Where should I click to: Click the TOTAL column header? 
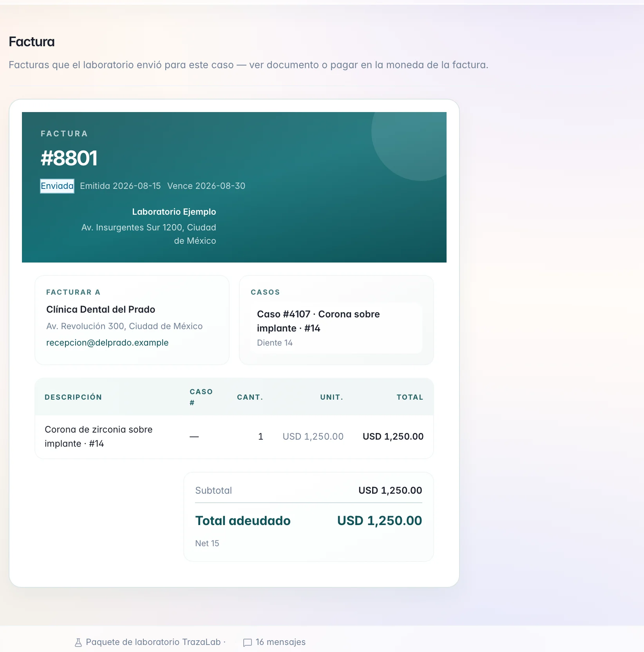[410, 397]
